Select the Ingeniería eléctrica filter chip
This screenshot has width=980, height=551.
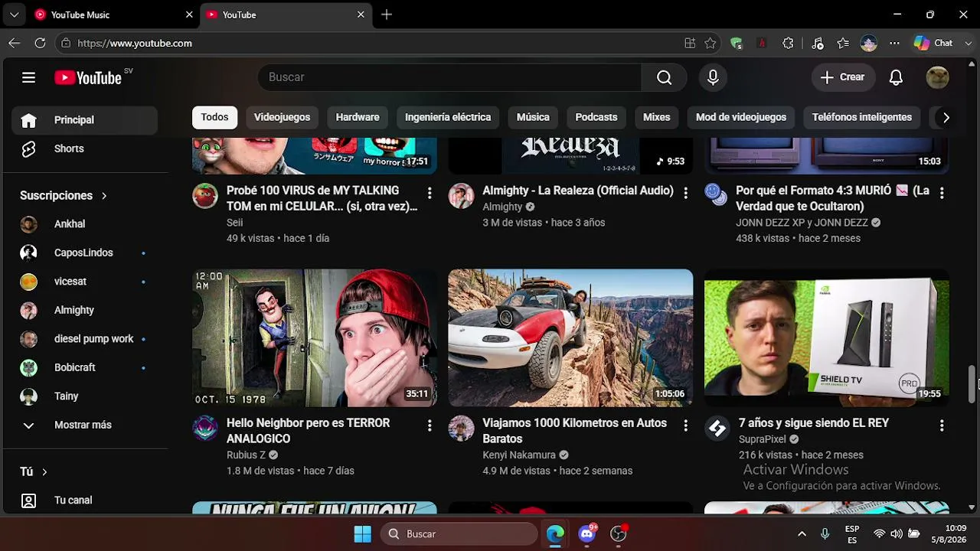coord(448,117)
